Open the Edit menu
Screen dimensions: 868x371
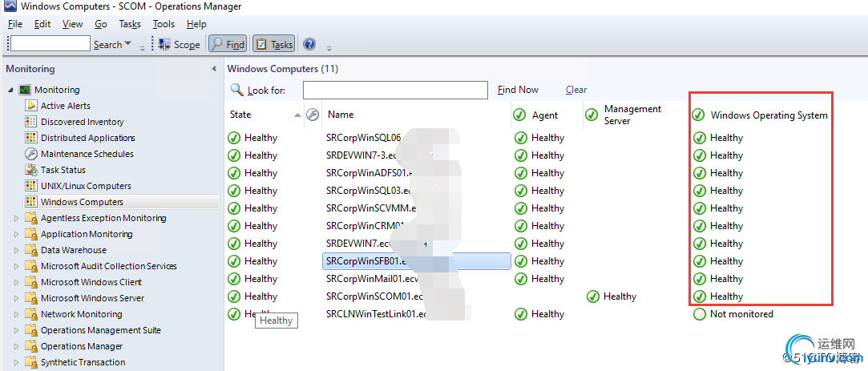(42, 24)
